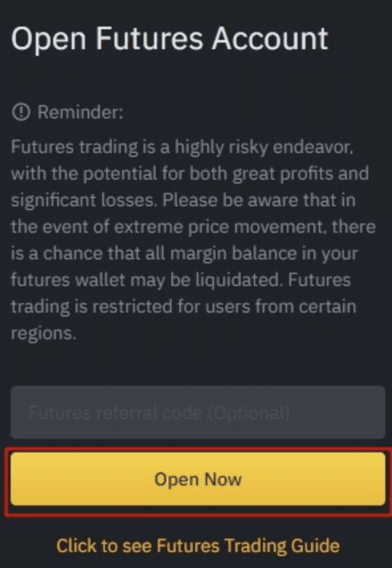
Task: Click the line 'is a chance that all margin balance'
Action: pos(184,254)
